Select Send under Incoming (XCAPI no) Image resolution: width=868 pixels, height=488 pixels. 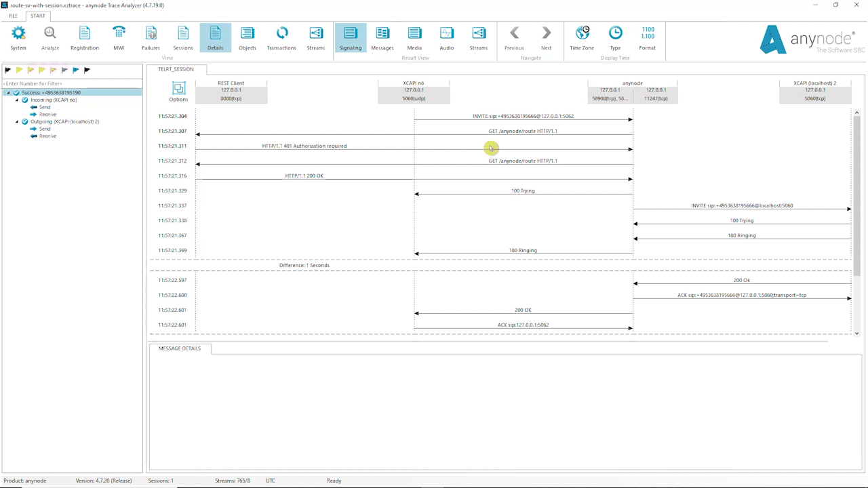click(x=45, y=107)
